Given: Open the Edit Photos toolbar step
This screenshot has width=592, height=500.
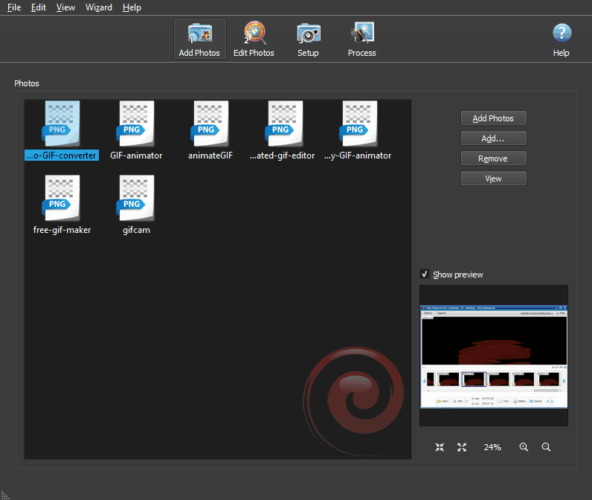Looking at the screenshot, I should [254, 39].
